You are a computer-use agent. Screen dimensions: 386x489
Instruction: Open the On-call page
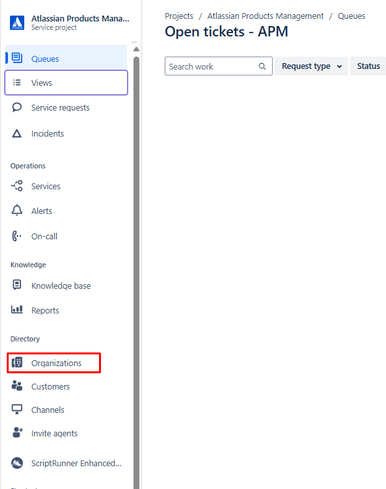[x=44, y=236]
